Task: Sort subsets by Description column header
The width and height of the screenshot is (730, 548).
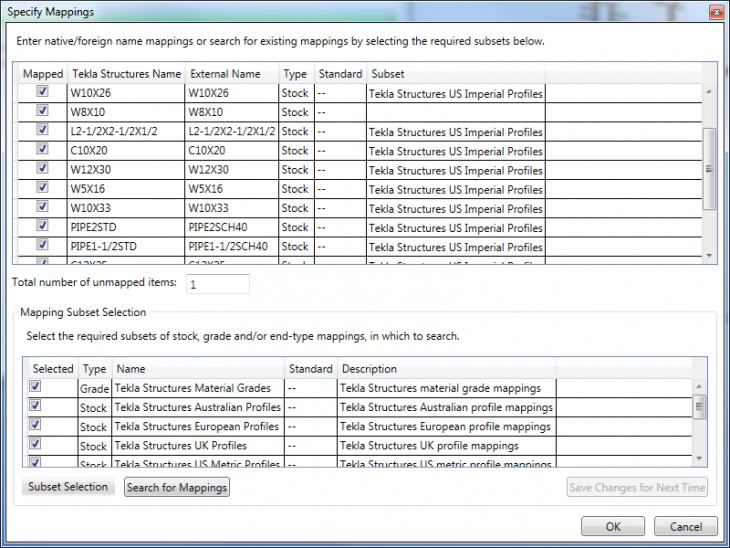Action: tap(446, 369)
